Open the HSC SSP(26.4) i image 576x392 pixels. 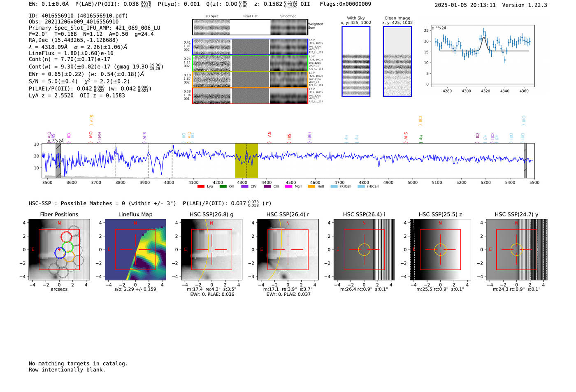pyautogui.click(x=364, y=250)
